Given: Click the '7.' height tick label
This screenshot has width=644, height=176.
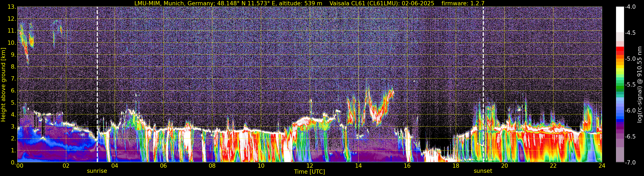Looking at the screenshot, I should 13,79.
